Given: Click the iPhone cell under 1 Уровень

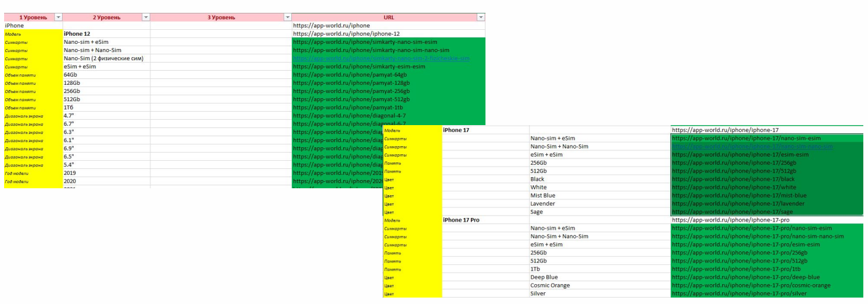Looking at the screenshot, I should point(15,26).
